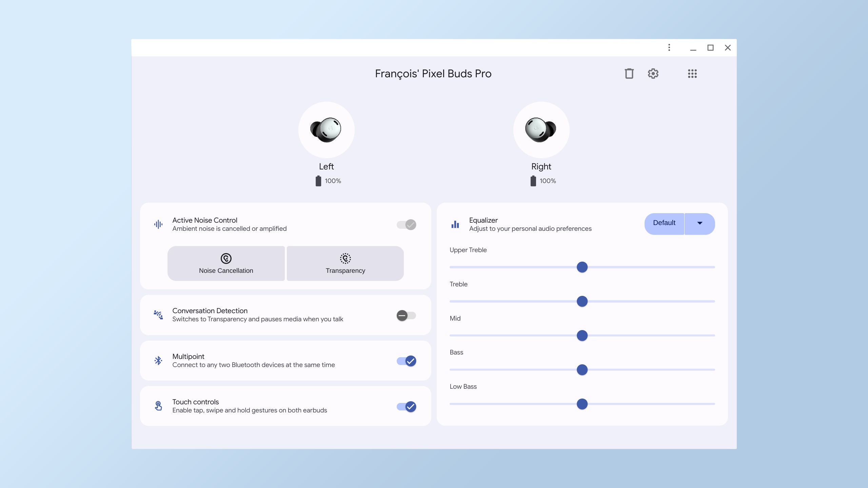868x488 pixels.
Task: Open the settings gear menu
Action: tap(653, 73)
